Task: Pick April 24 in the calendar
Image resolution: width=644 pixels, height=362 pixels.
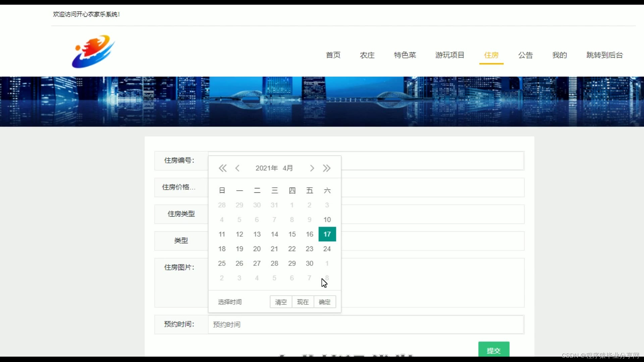Action: click(x=327, y=249)
